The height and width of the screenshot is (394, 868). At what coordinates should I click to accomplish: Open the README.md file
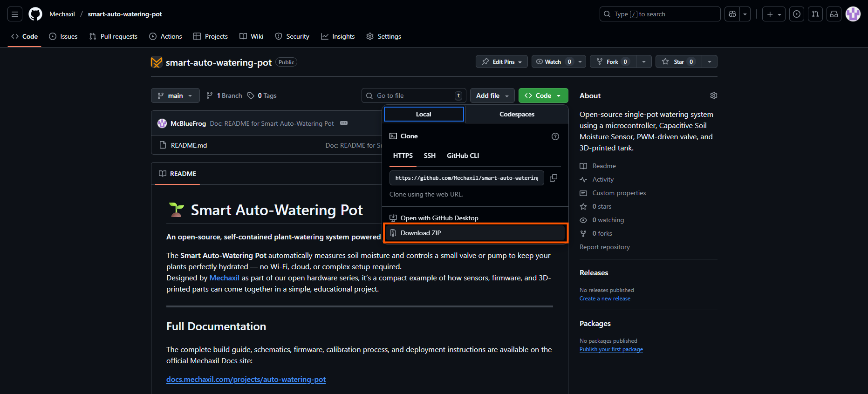tap(189, 145)
